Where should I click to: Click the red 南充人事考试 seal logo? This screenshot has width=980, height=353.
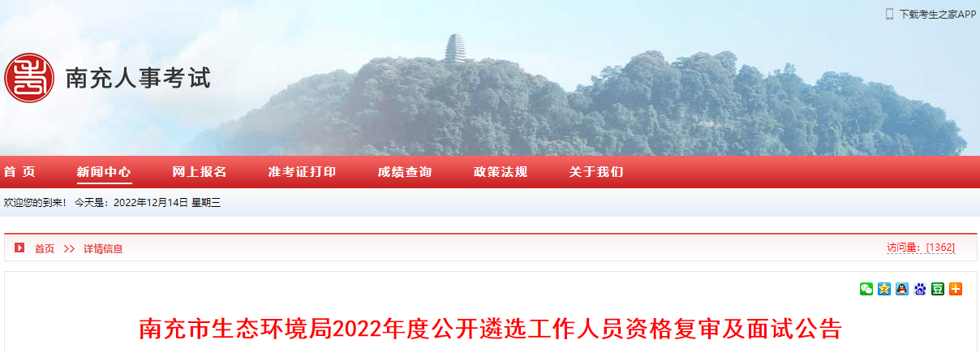point(29,78)
